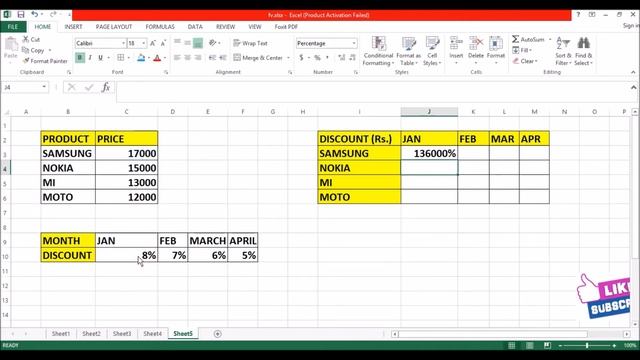The image size is (640, 360).
Task: Open the Font Color dropdown arrow
Action: coord(165,58)
